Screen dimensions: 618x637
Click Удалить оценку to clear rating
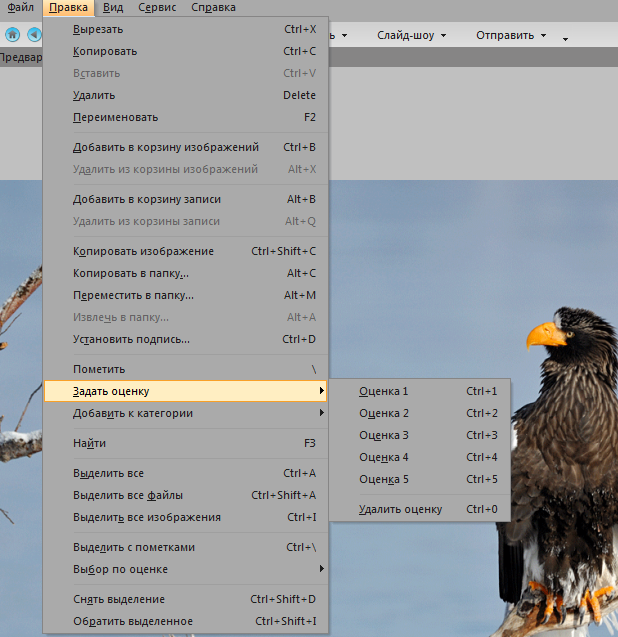click(400, 509)
